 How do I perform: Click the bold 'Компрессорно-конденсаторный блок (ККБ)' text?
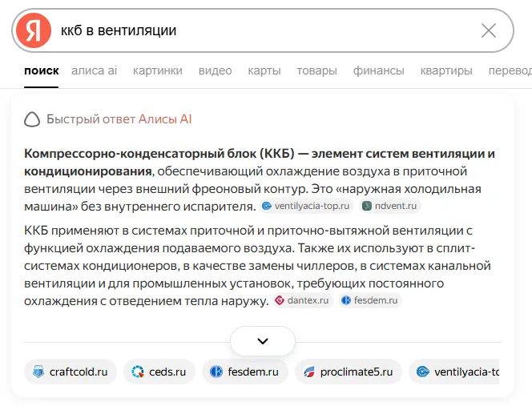coord(159,154)
